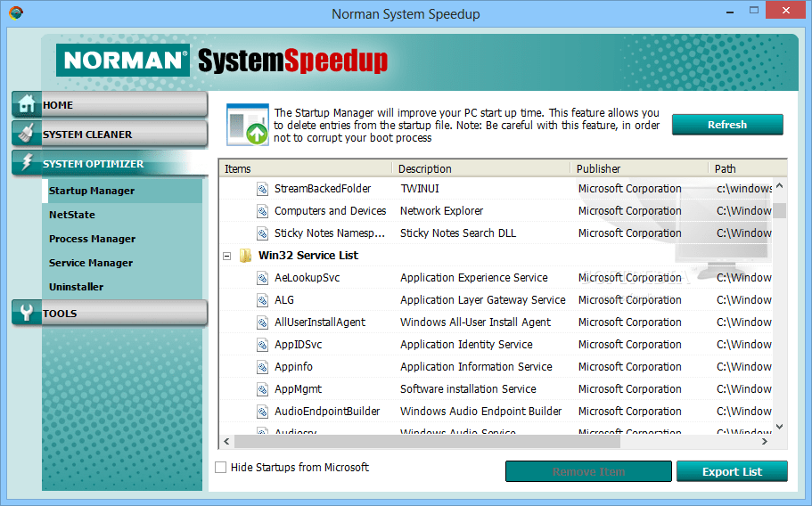Sort by the Path column header
This screenshot has height=506, width=812.
[x=748, y=168]
